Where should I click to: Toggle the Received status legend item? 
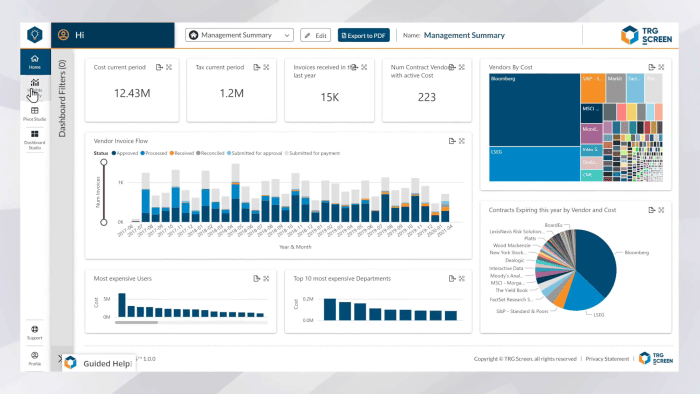tap(182, 153)
